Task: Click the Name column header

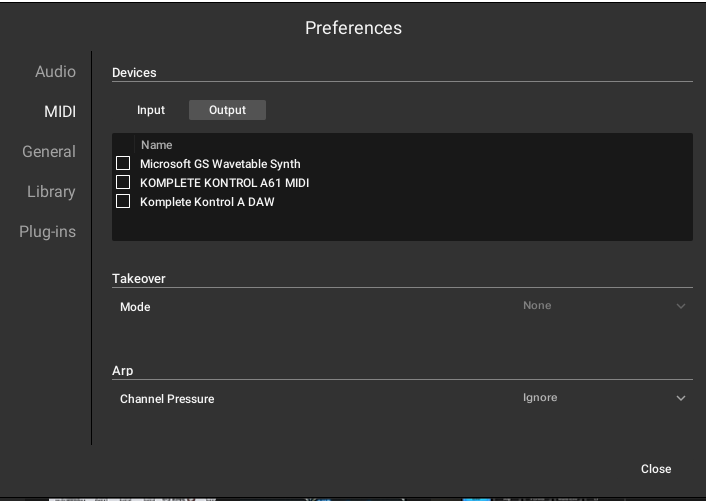Action: [x=157, y=145]
